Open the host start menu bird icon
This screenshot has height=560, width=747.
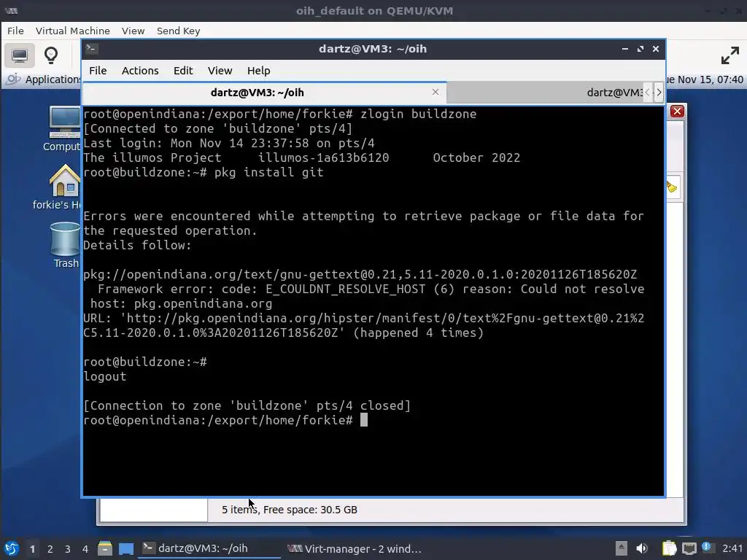click(x=12, y=548)
